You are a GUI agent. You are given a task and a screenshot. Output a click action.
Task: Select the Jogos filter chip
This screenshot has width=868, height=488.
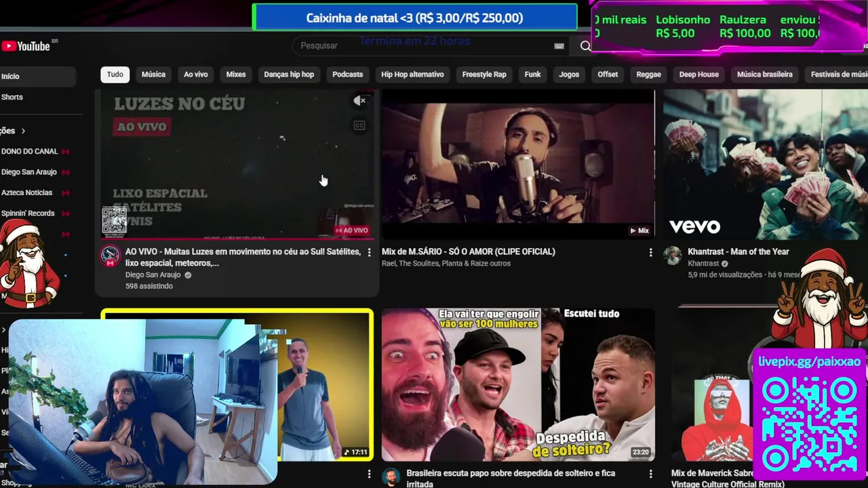569,75
